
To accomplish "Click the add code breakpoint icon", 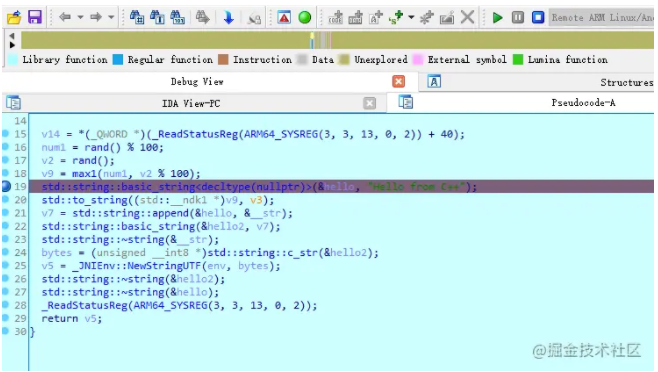I will click(335, 17).
